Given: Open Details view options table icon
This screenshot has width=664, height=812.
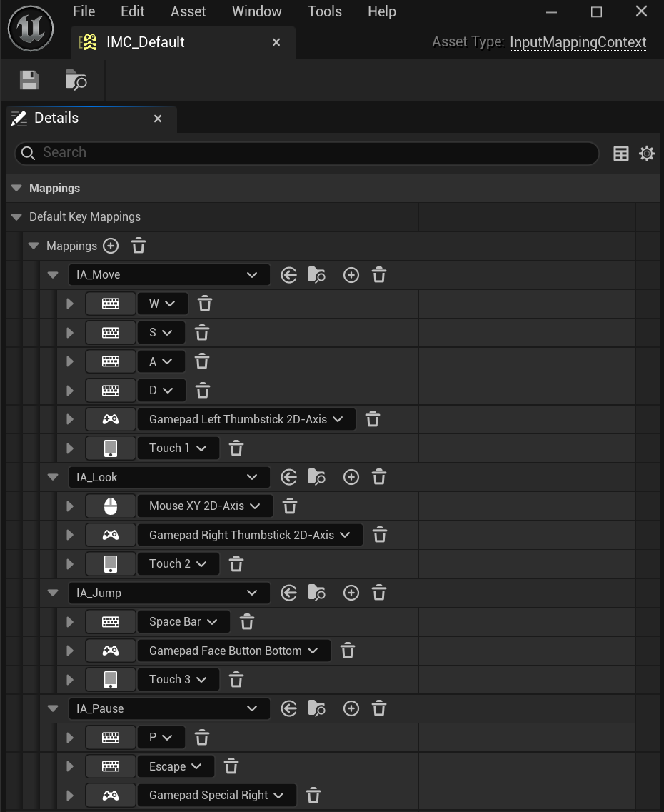Looking at the screenshot, I should coord(621,154).
